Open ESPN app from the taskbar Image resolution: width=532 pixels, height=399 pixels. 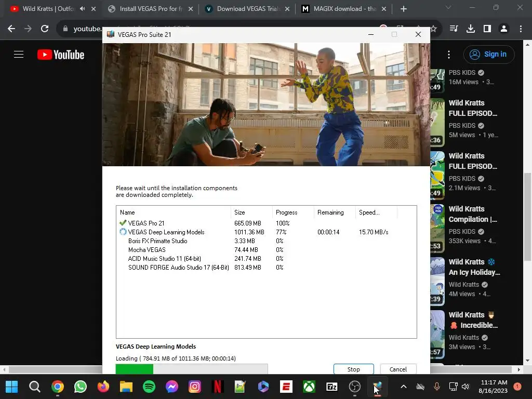[286, 387]
